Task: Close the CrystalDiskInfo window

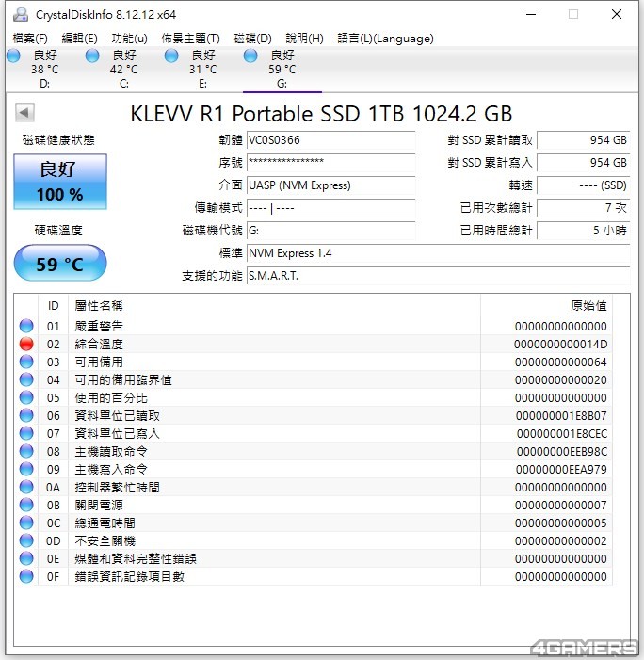Action: 617,14
